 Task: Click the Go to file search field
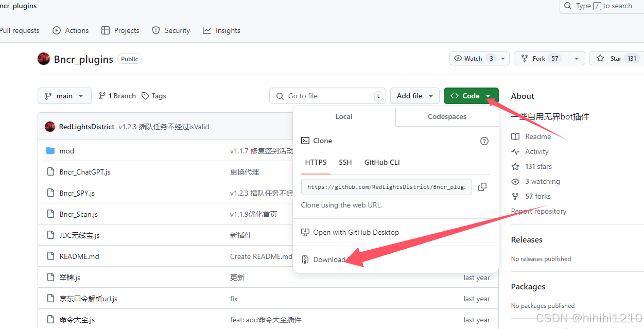coord(328,96)
